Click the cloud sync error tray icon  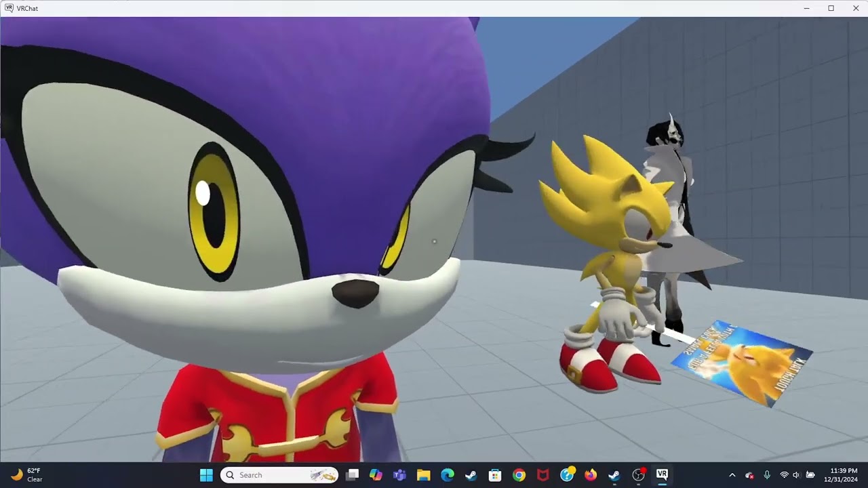[x=749, y=475]
